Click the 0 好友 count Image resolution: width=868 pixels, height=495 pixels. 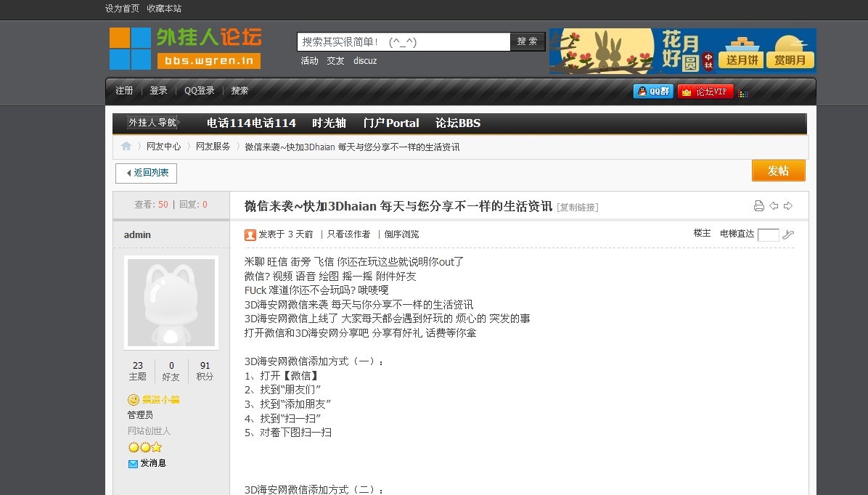[171, 371]
